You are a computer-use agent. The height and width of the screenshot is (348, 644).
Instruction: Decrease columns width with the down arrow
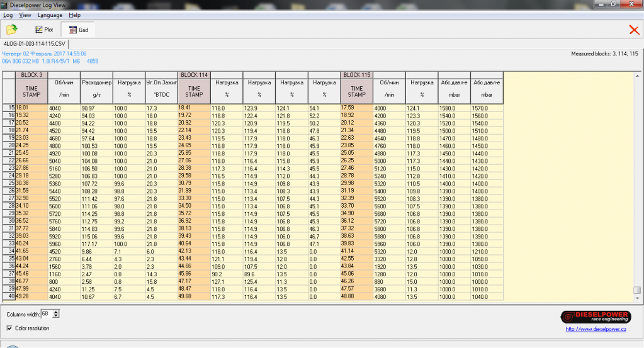(x=57, y=316)
